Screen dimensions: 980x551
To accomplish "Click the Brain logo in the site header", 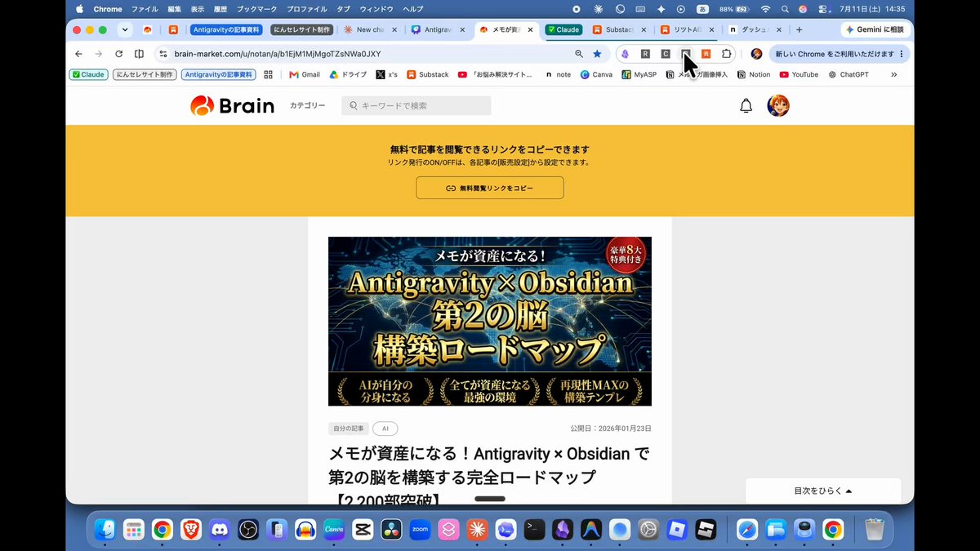I will tap(232, 105).
